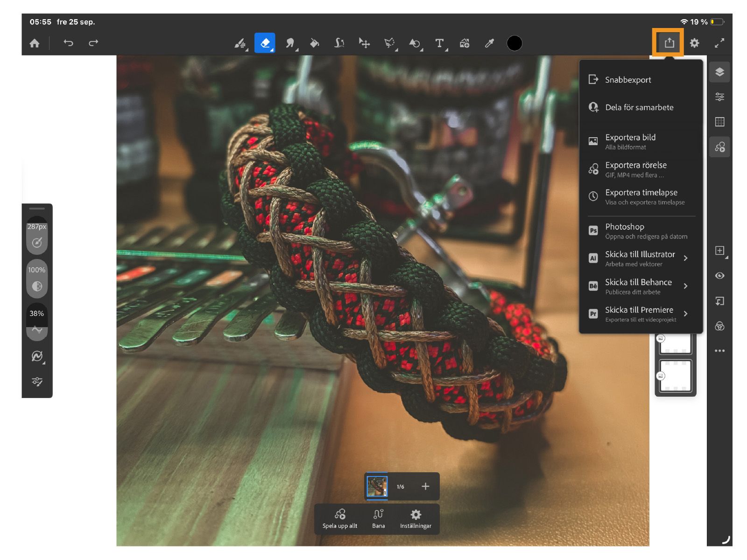Open more layer actions menu
This screenshot has height=560, width=747.
pos(719,350)
